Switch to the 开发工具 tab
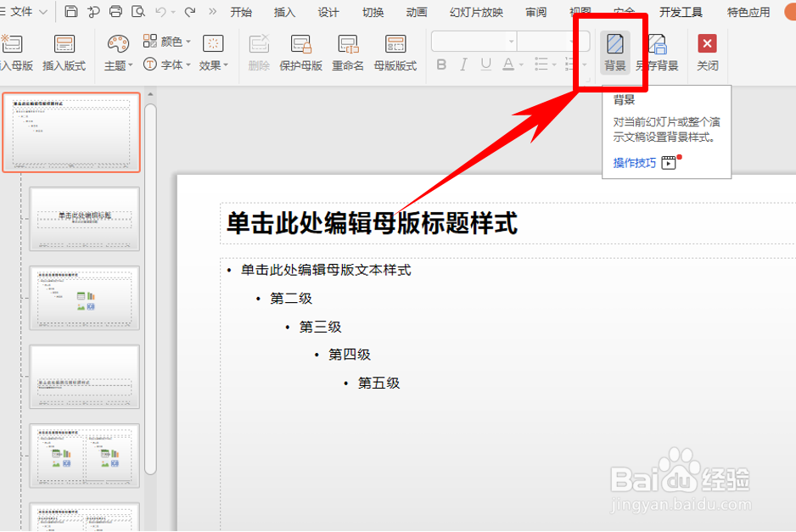 tap(681, 12)
